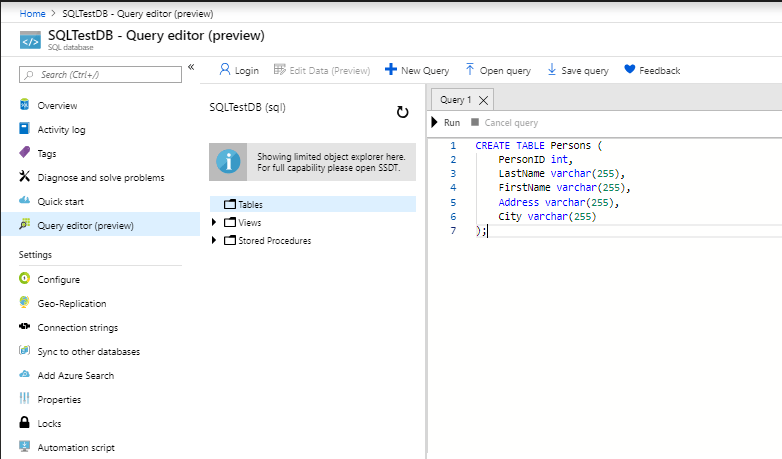This screenshot has width=782, height=459.
Task: Click the Cancel query stop square icon
Action: [475, 122]
